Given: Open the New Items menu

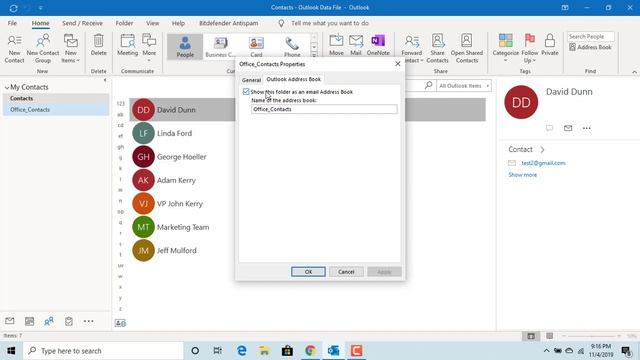Looking at the screenshot, I should [x=70, y=49].
